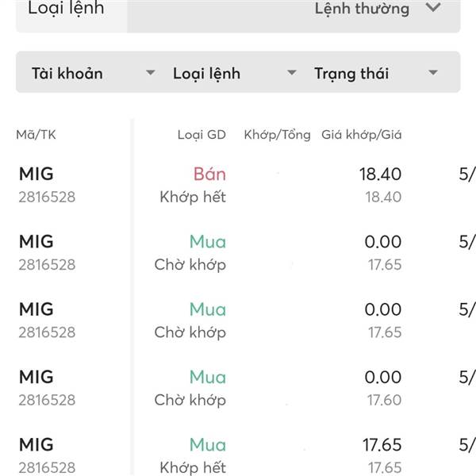Click the Loại lệnh label at top
The image size is (476, 476).
pos(65,10)
